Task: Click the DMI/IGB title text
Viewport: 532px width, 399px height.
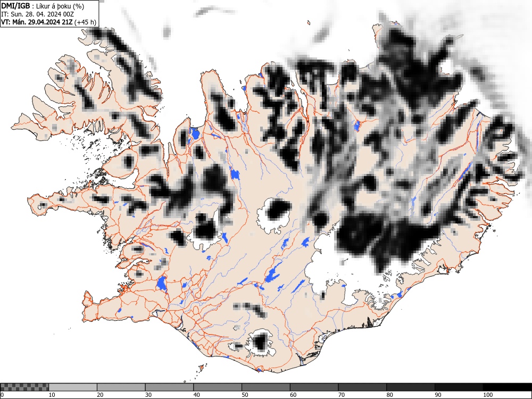Action: [15, 6]
